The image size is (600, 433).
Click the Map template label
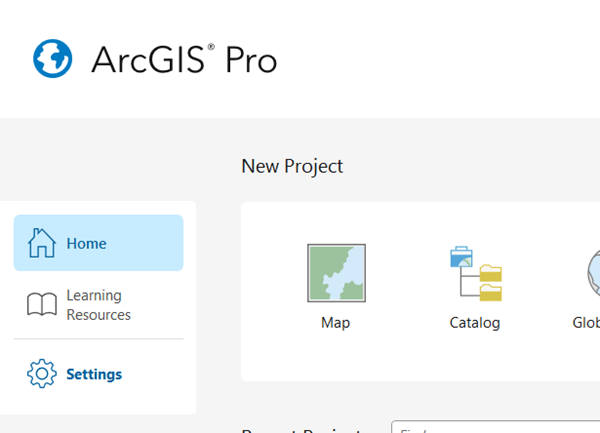pos(336,323)
